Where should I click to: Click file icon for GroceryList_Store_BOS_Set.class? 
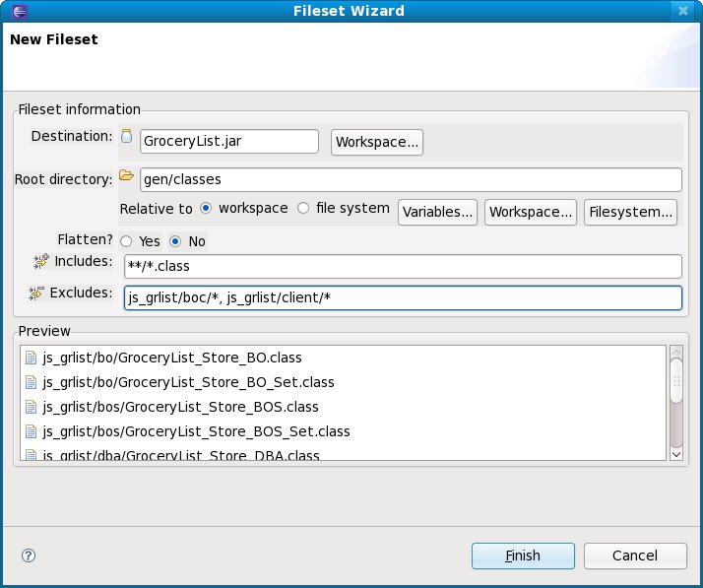click(x=31, y=431)
